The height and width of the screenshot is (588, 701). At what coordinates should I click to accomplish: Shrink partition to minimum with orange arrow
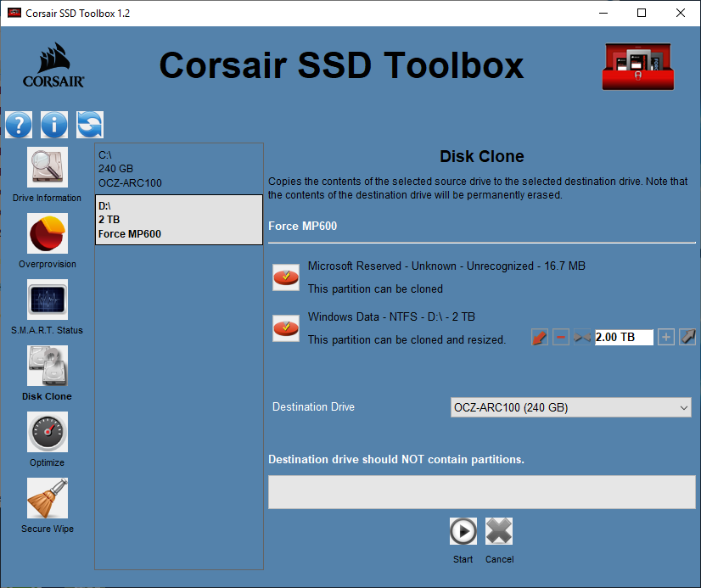(x=540, y=337)
